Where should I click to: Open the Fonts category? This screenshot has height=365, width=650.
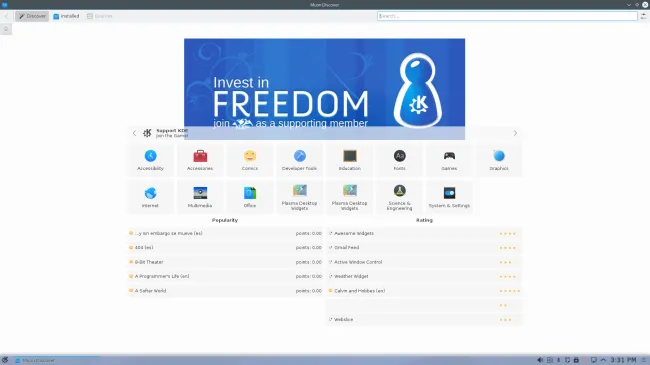click(x=399, y=161)
